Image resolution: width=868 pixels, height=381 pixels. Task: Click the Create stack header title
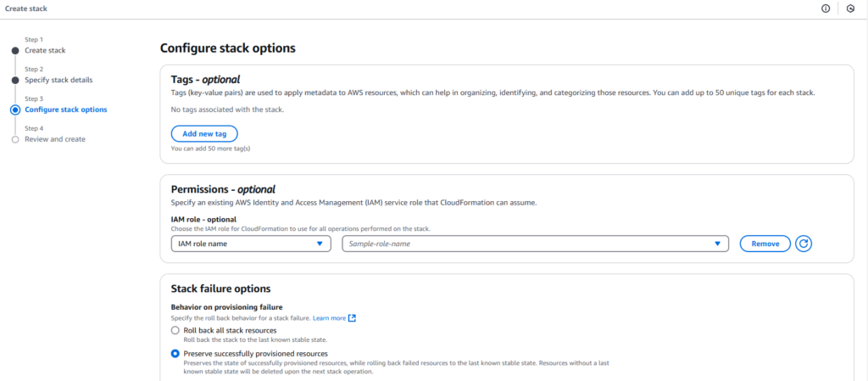tap(26, 8)
